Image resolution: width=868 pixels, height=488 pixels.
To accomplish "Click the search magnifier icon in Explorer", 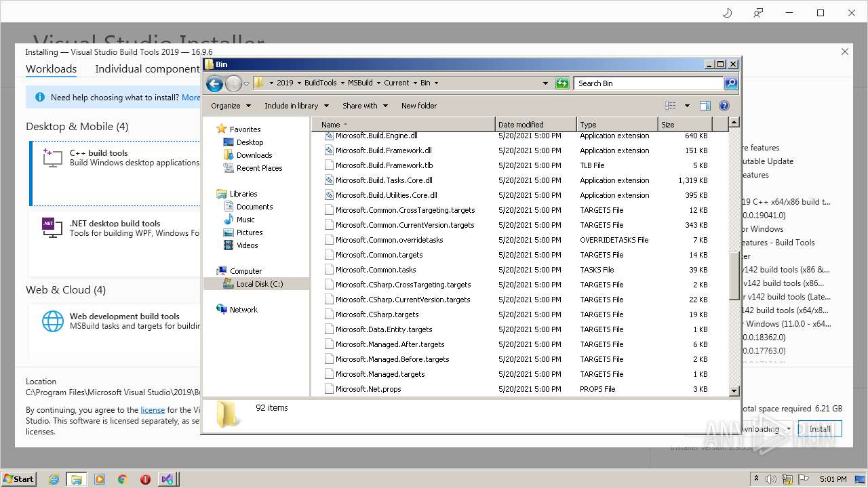I will click(730, 83).
